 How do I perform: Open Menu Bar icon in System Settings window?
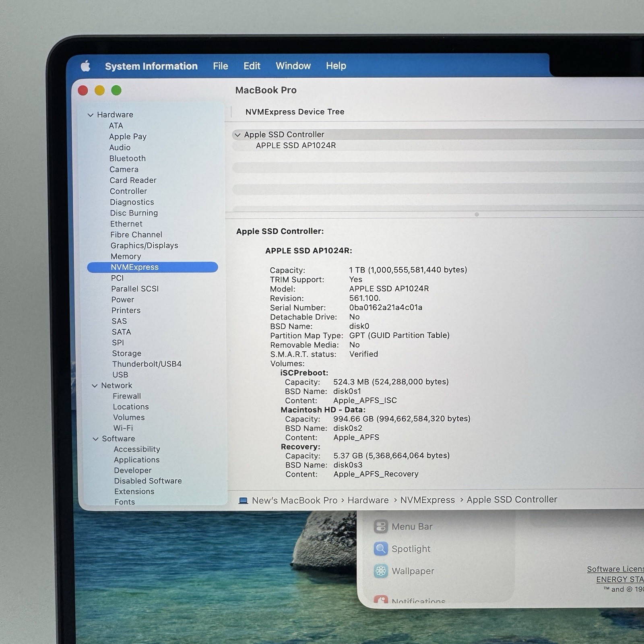pos(381,526)
